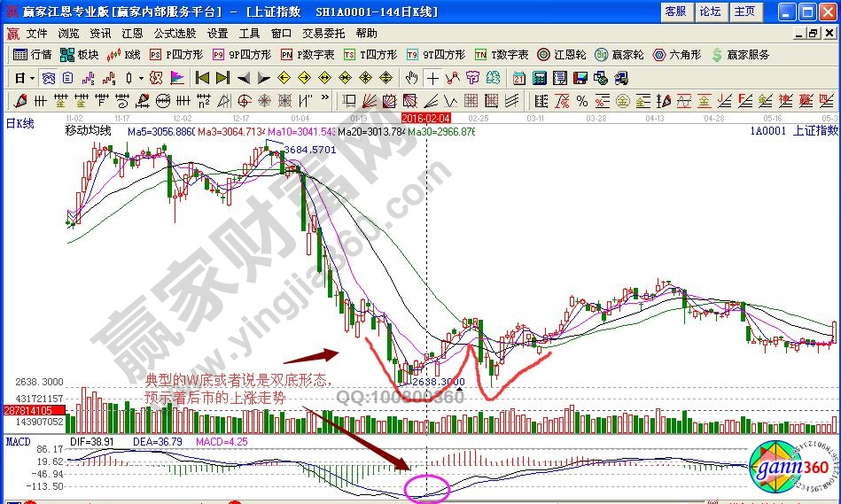Viewport: 841px width, 504px height.
Task: Select the zigzag wave line tool
Action: point(450,100)
